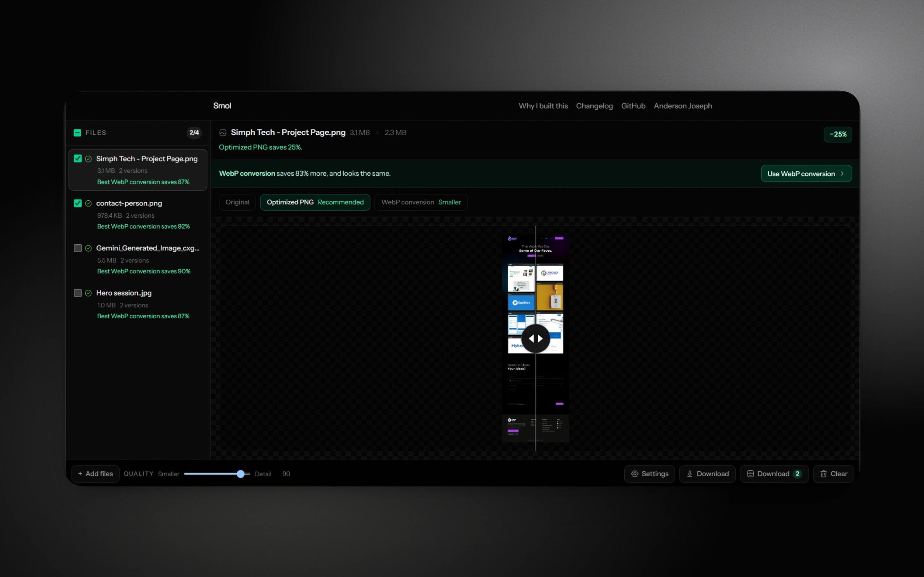Click the batch Download all archive icon
The width and height of the screenshot is (924, 577).
coord(750,473)
